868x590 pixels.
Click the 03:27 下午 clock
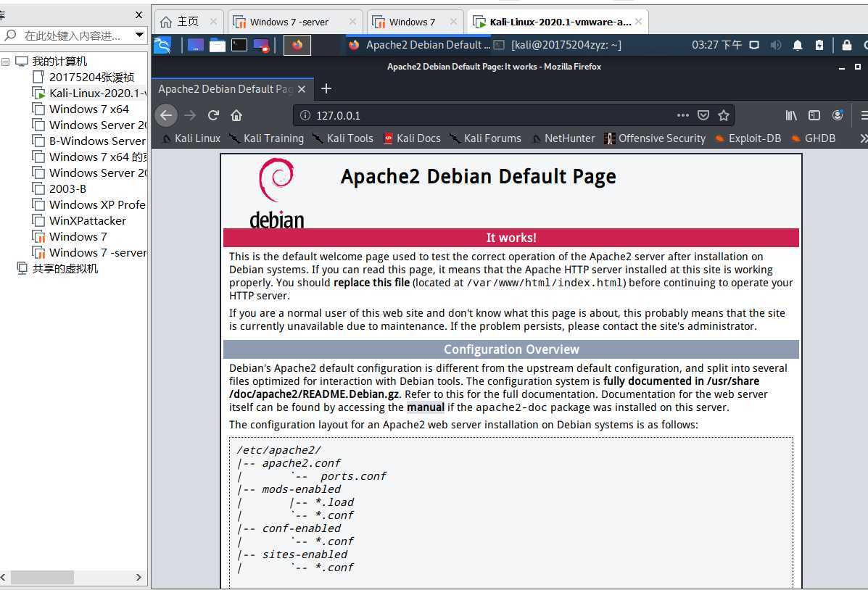pos(716,45)
